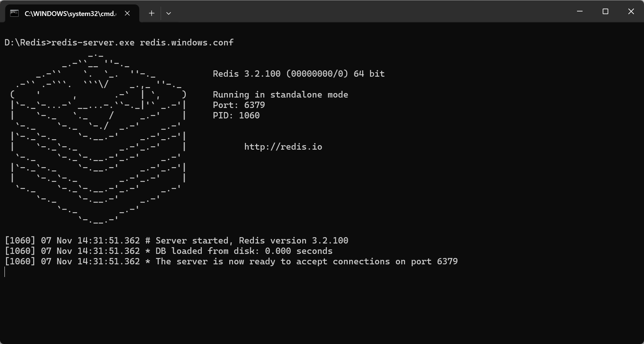This screenshot has height=344, width=644.
Task: Open a new terminal tab
Action: (152, 13)
